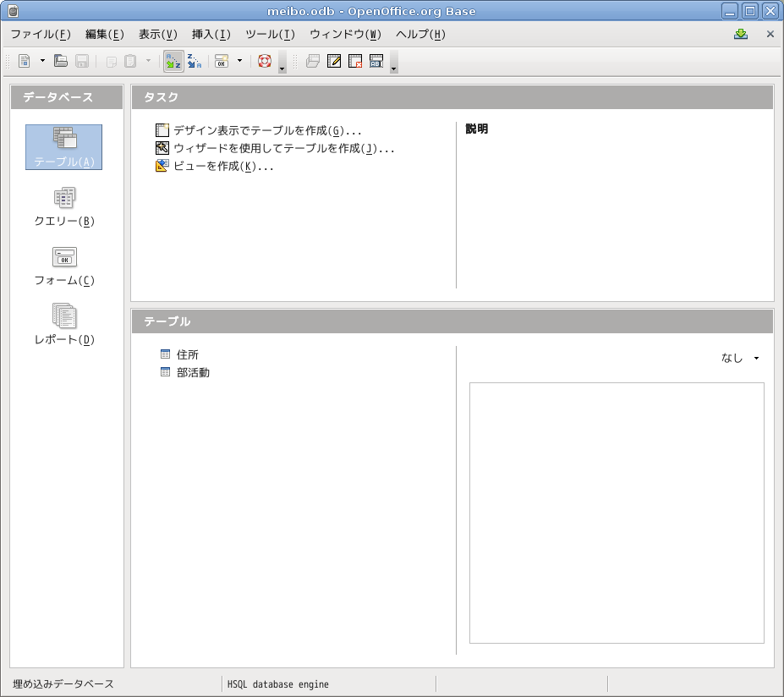Image resolution: width=784 pixels, height=697 pixels.
Task: Open the なし preview mode dropdown
Action: 740,358
